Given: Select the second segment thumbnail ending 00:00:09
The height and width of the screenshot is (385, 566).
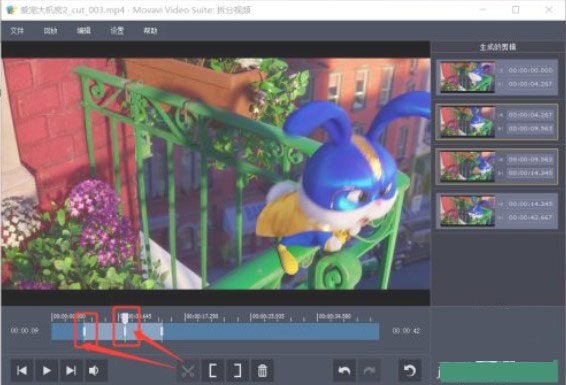Looking at the screenshot, I should pyautogui.click(x=467, y=122).
